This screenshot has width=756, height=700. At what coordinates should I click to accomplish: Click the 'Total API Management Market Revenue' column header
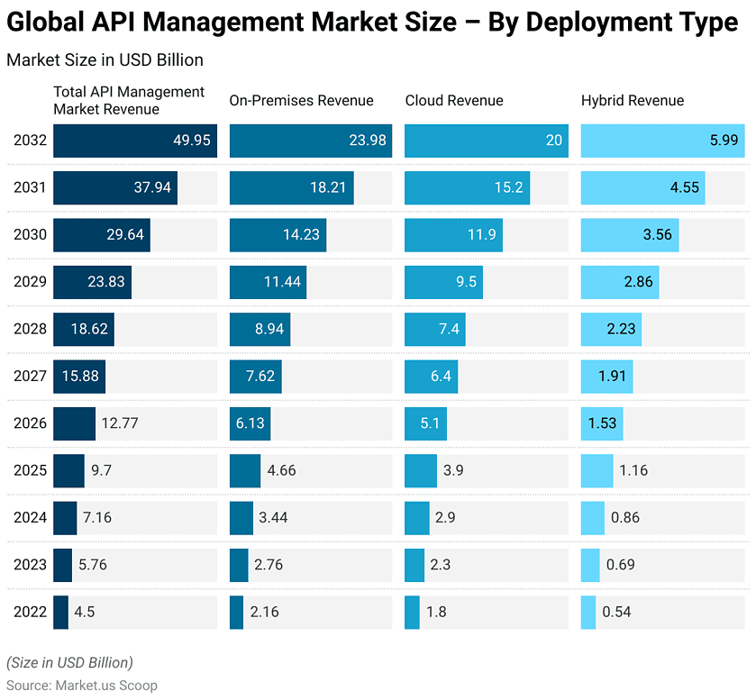[129, 100]
